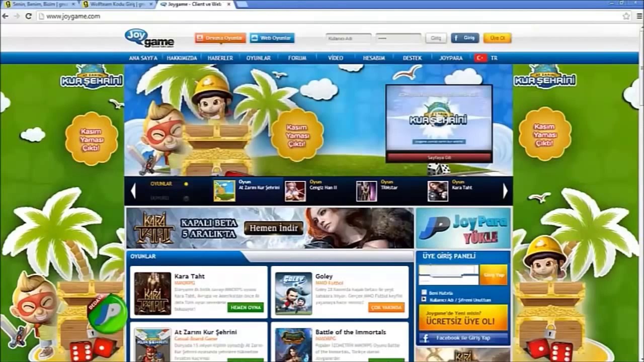Screen dimensions: 644x362
Task: Click the header Giriş login button
Action: [436, 38]
